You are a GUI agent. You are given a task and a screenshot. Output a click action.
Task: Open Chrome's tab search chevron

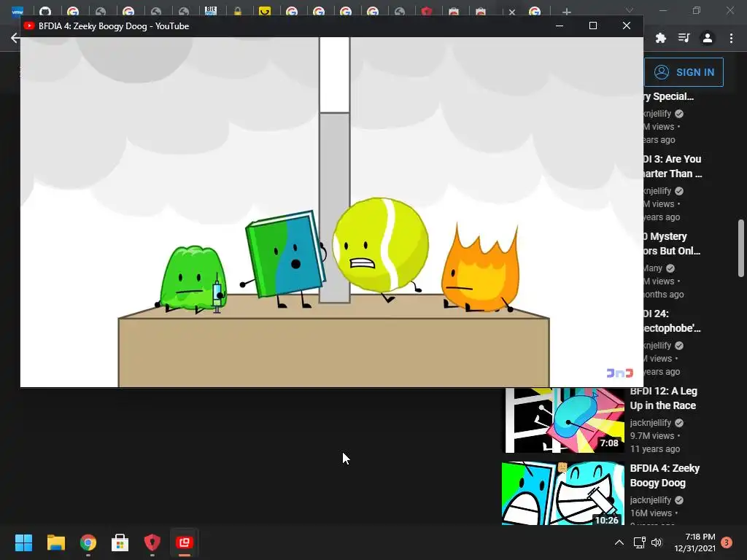pyautogui.click(x=630, y=10)
